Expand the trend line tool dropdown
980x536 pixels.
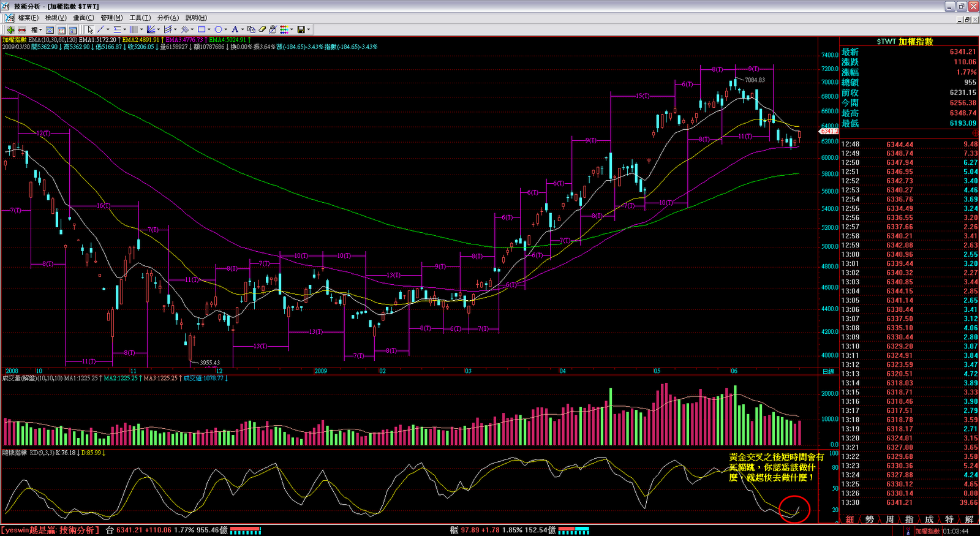click(108, 29)
